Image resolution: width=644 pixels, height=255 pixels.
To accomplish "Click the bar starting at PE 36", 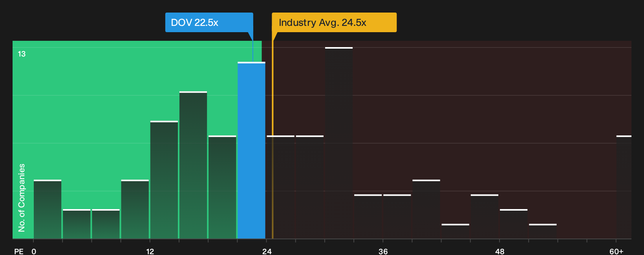I will click(x=397, y=217).
